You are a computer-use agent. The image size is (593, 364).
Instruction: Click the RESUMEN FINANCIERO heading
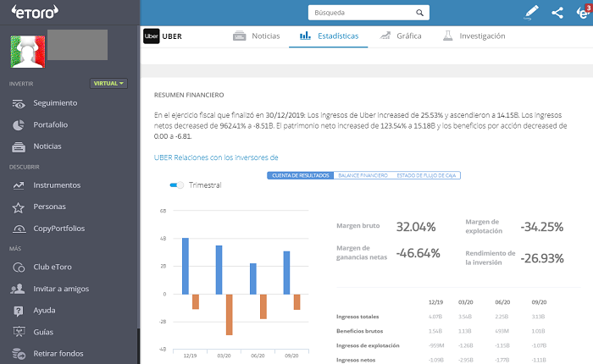click(x=189, y=95)
